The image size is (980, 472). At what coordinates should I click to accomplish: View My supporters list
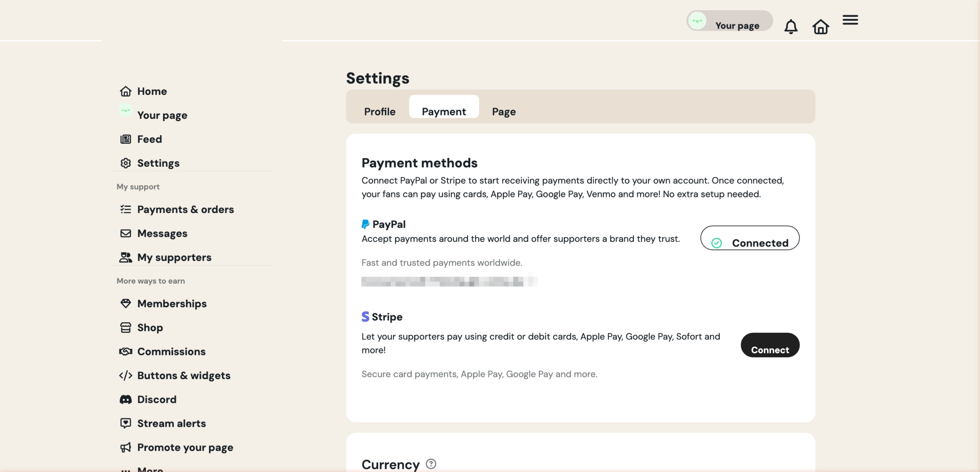(174, 257)
